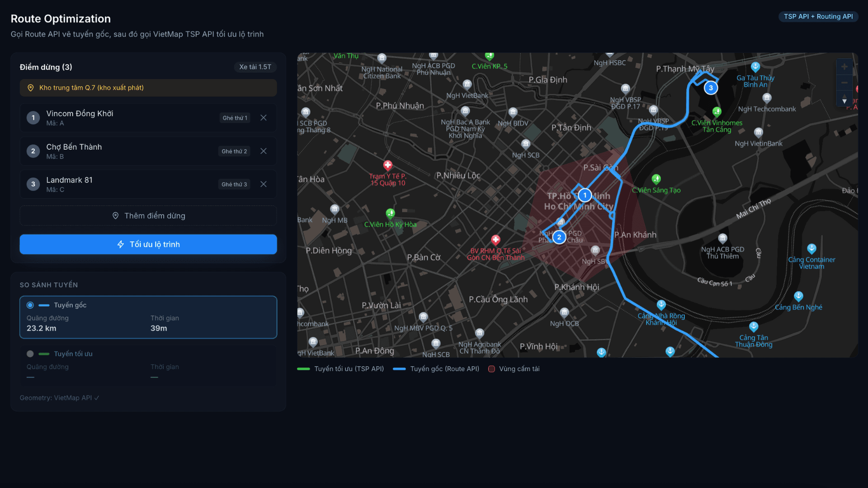
Task: Click Thêm điểm dừng to add a stop
Action: (x=148, y=216)
